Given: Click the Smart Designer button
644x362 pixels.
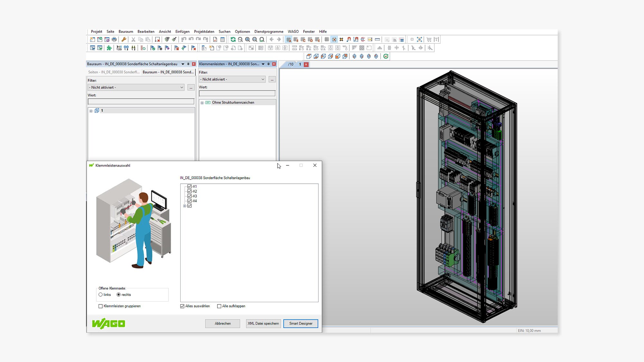Looking at the screenshot, I should [300, 323].
